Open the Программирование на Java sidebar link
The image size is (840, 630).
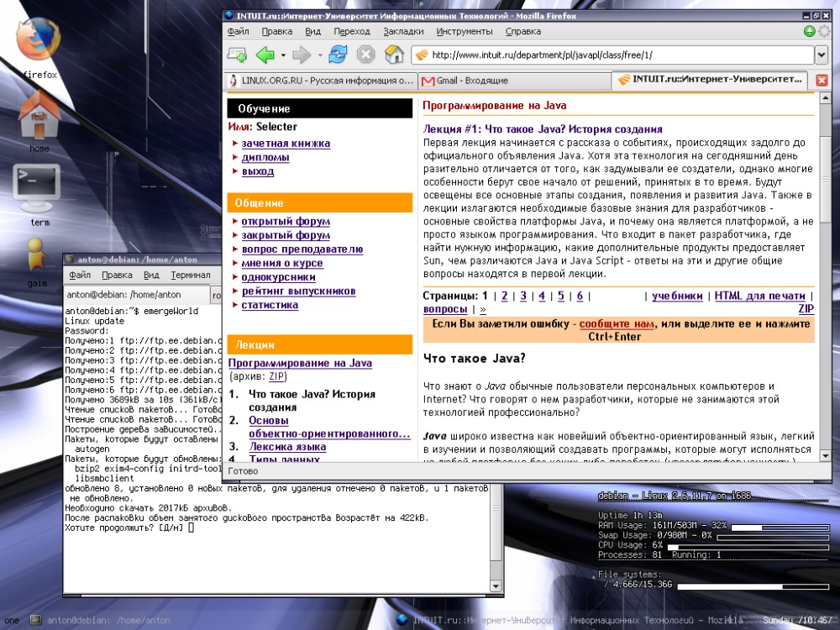click(300, 363)
